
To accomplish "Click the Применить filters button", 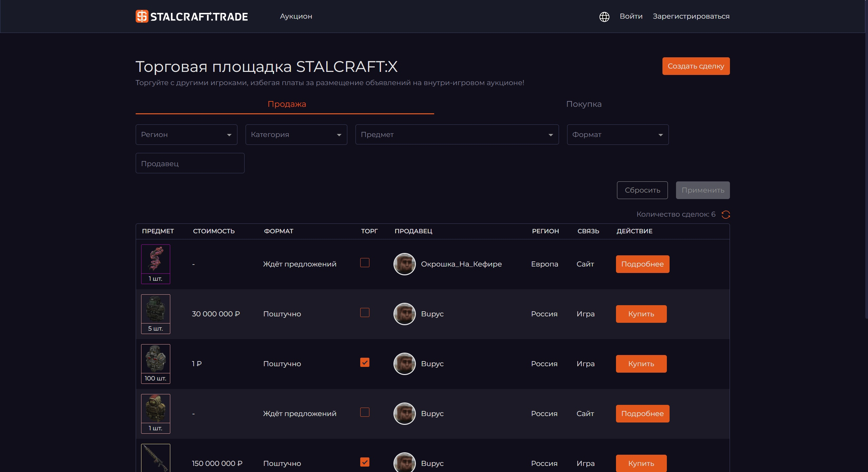I will tap(702, 190).
